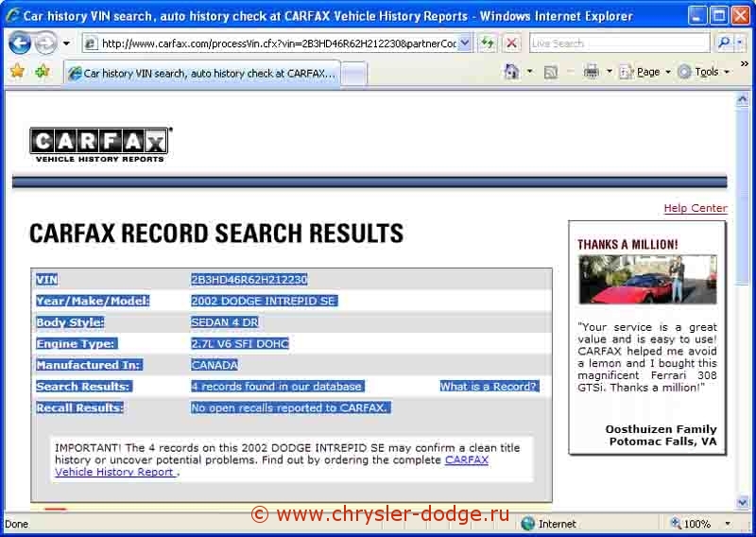This screenshot has height=537, width=756.
Task: Click the 100% zoom level control
Action: (x=691, y=524)
